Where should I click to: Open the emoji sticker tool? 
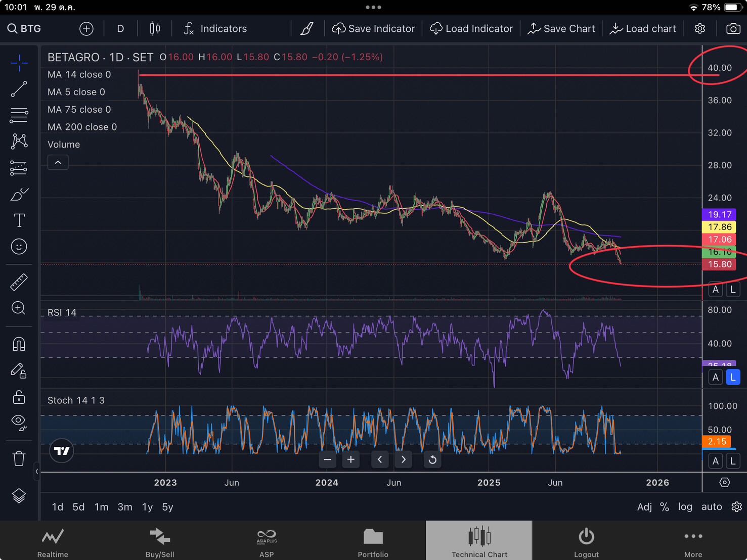coord(19,247)
